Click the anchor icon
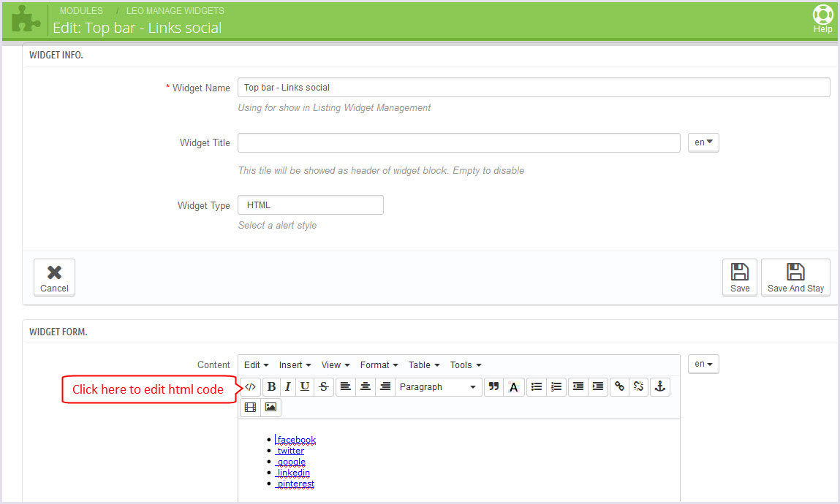The width and height of the screenshot is (840, 504). pos(659,387)
